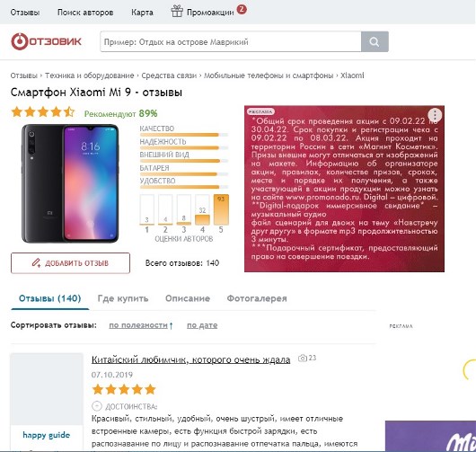Open the Описание tab

[188, 298]
